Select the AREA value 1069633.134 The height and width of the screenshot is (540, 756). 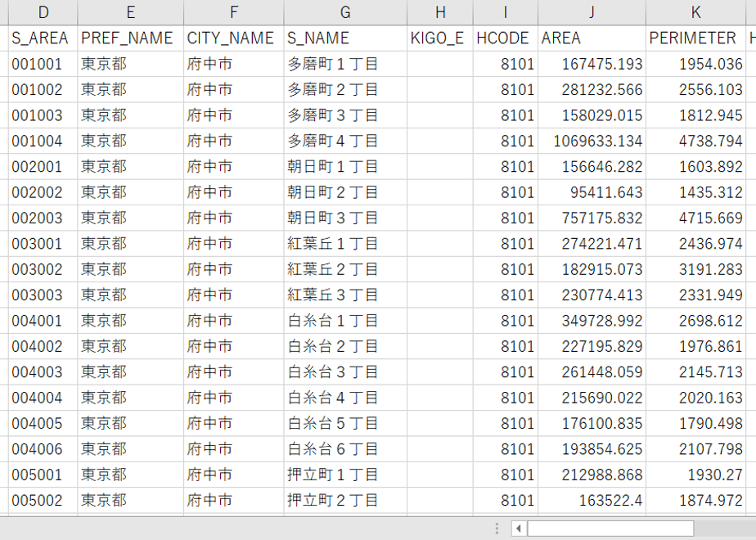pos(592,141)
